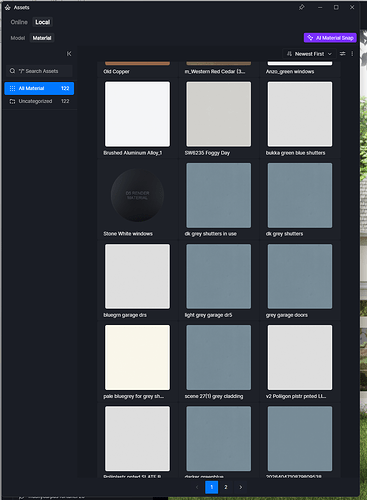Click the m_Western Red Cedar label
This screenshot has width=367, height=500.
coord(215,72)
